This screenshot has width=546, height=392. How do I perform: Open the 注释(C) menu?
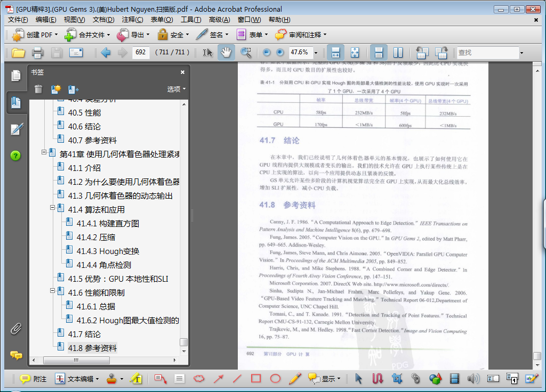132,20
